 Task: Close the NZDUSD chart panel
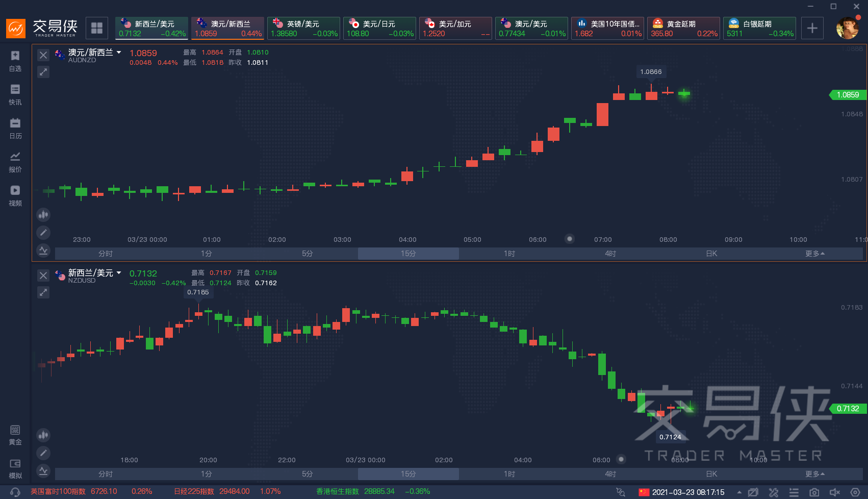[43, 276]
